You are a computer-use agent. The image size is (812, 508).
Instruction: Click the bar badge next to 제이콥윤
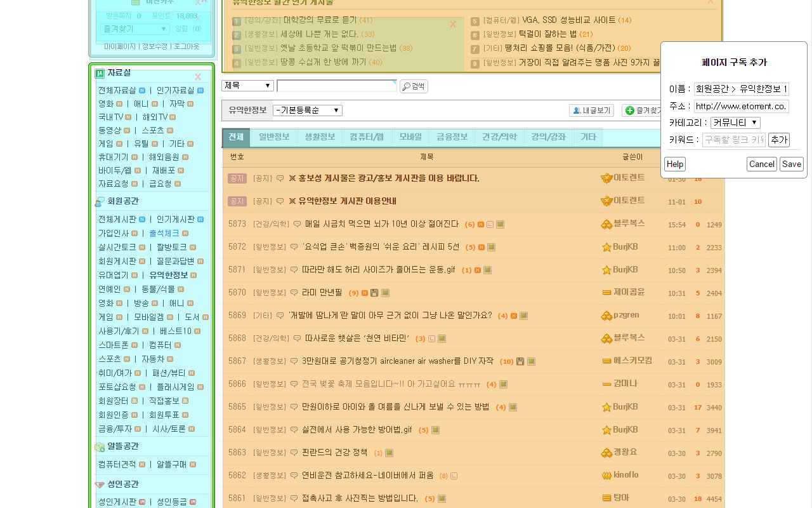click(606, 292)
